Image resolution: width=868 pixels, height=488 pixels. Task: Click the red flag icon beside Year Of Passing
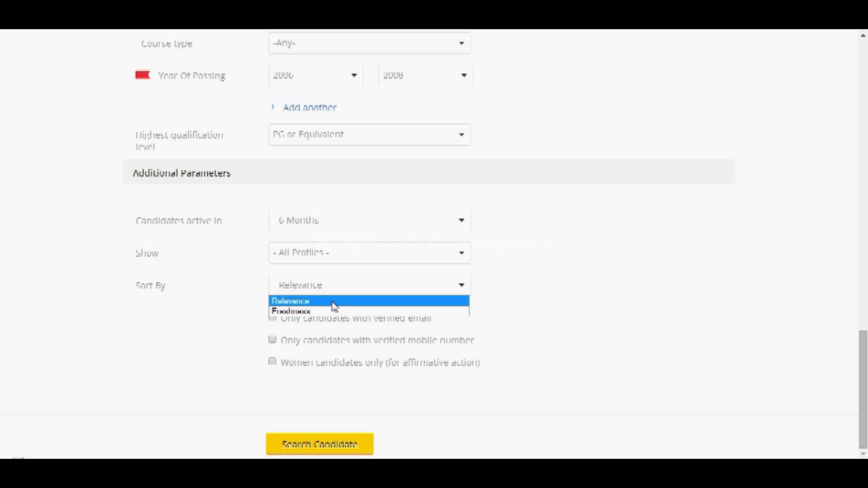pyautogui.click(x=142, y=75)
